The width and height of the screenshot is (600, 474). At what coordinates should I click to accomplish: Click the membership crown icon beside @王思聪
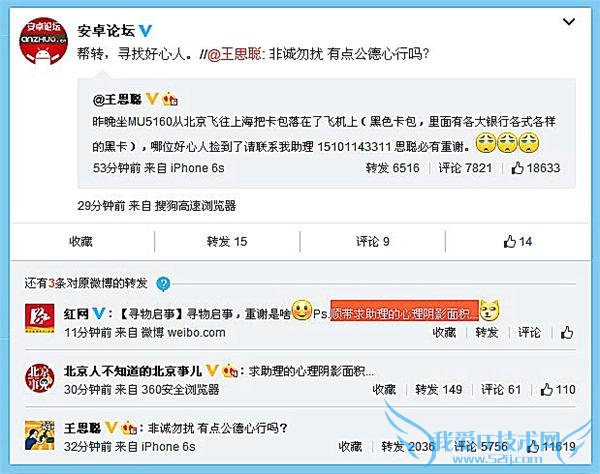point(170,99)
